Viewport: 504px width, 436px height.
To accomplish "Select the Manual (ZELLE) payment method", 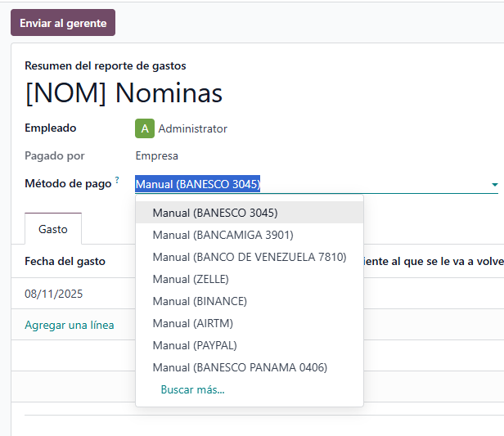I will pyautogui.click(x=250, y=279).
